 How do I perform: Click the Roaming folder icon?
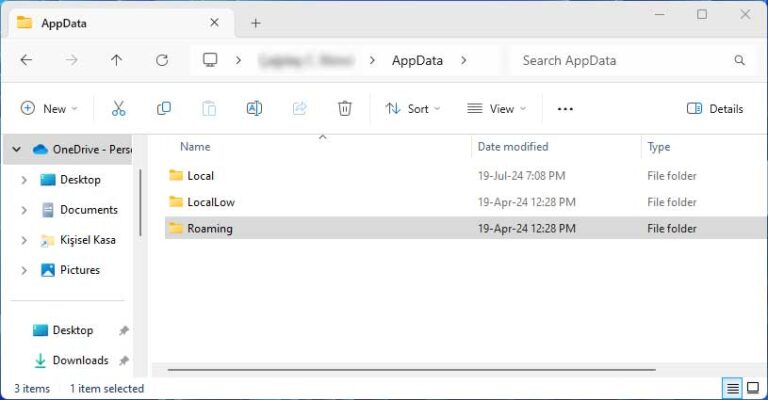coord(176,228)
